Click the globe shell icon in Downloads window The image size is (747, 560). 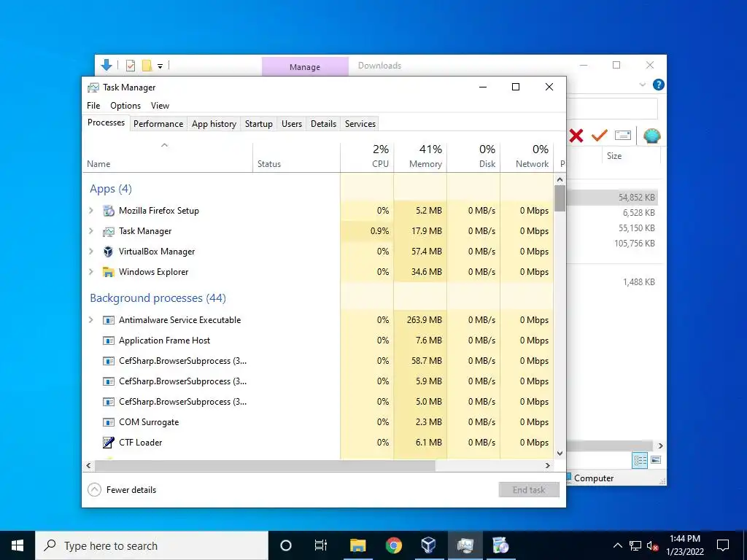pyautogui.click(x=651, y=136)
